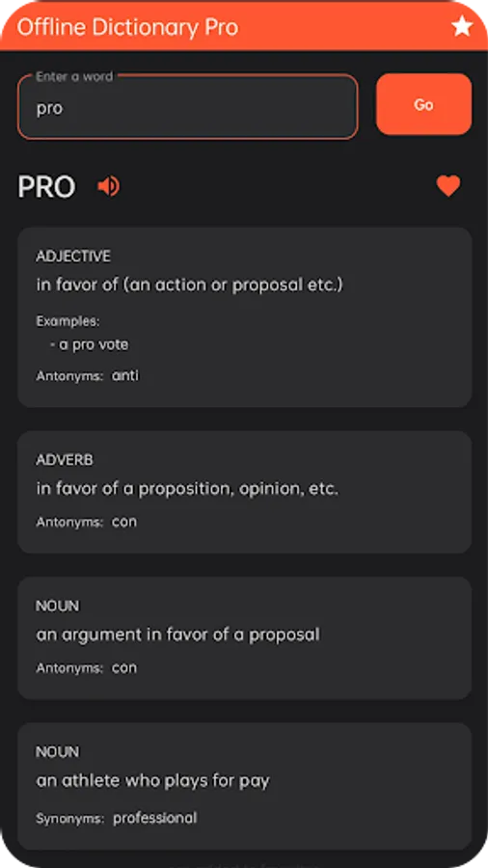Select the adverb antonym 'con'
Image resolution: width=488 pixels, height=868 pixels.
coord(124,522)
